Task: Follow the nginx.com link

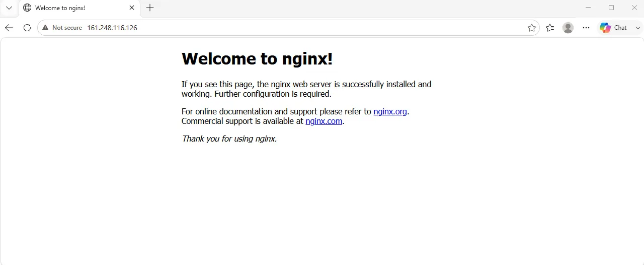Action: (324, 121)
